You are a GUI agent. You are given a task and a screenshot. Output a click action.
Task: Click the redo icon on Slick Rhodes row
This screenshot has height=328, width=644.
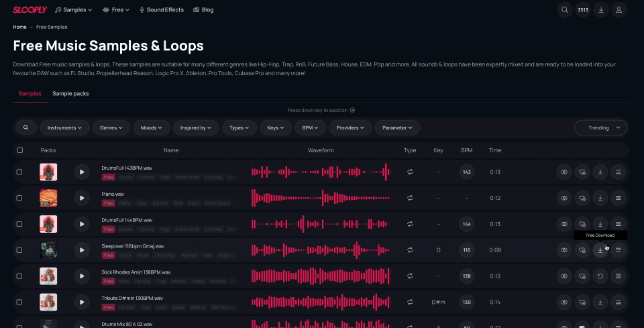[600, 276]
